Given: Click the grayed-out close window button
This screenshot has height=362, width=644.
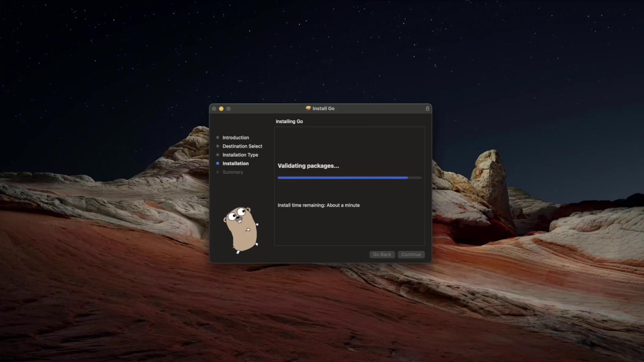Looking at the screenshot, I should pyautogui.click(x=214, y=109).
